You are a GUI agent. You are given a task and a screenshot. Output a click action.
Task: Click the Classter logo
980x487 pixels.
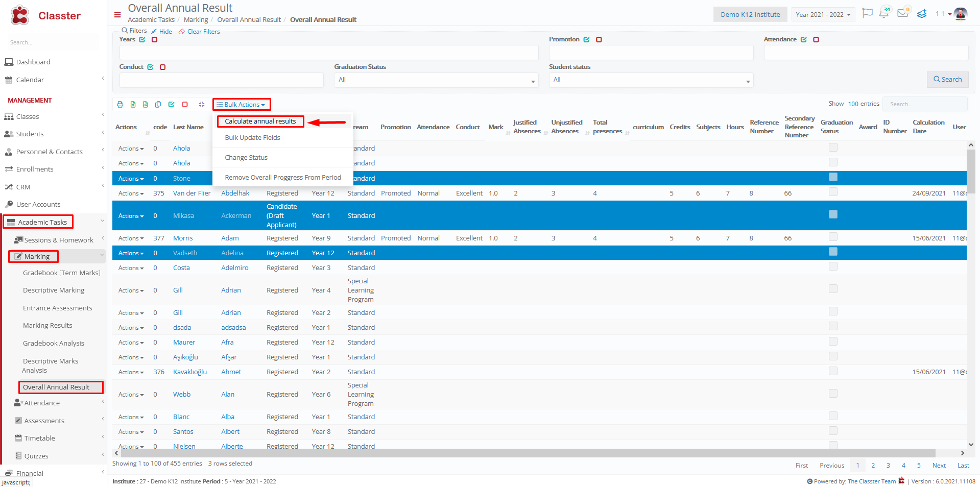(x=45, y=15)
